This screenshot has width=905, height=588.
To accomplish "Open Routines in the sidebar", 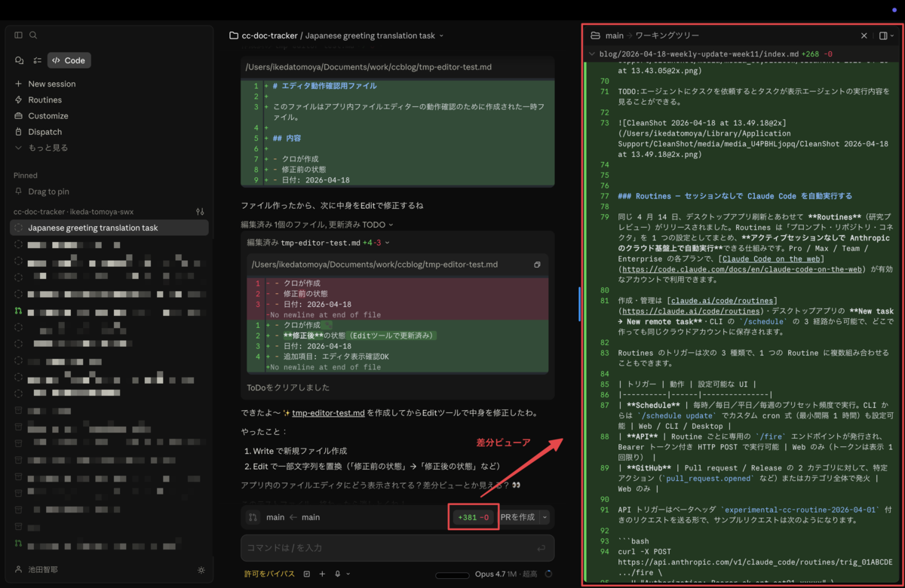I will tap(45, 100).
